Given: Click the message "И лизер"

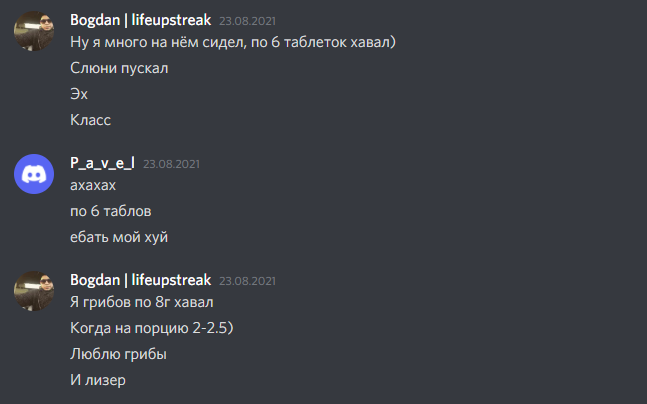Looking at the screenshot, I should point(98,380).
